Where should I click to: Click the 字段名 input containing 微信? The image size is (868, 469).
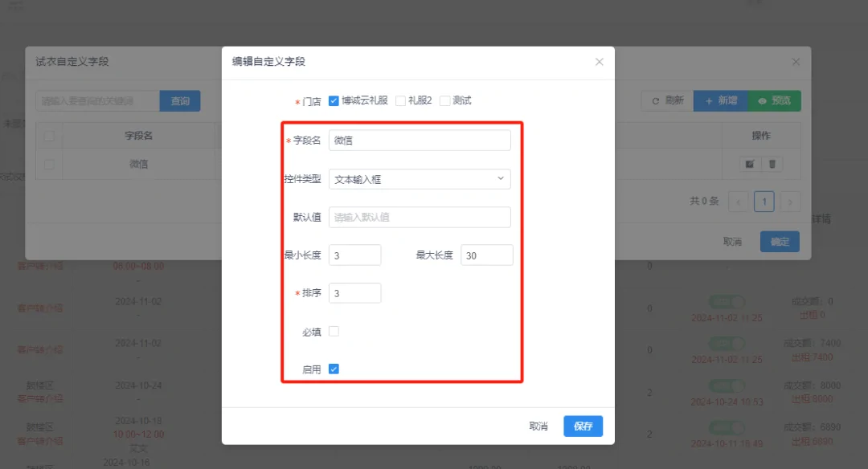(x=420, y=141)
